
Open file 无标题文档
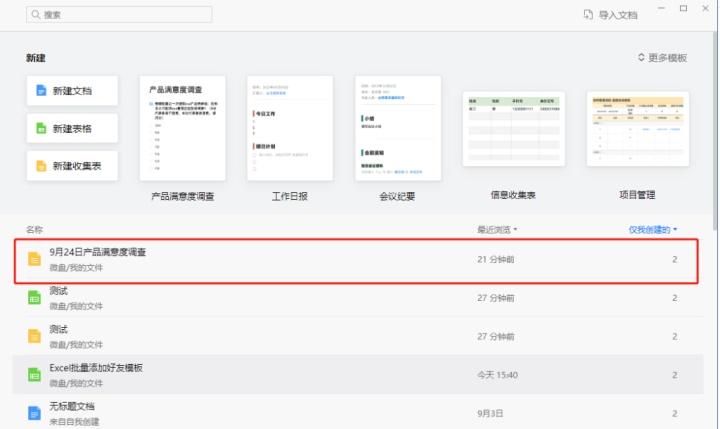coord(358,412)
